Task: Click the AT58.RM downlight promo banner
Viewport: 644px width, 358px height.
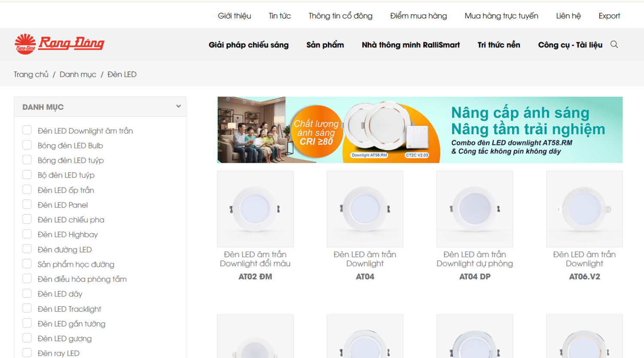Action: tap(419, 130)
